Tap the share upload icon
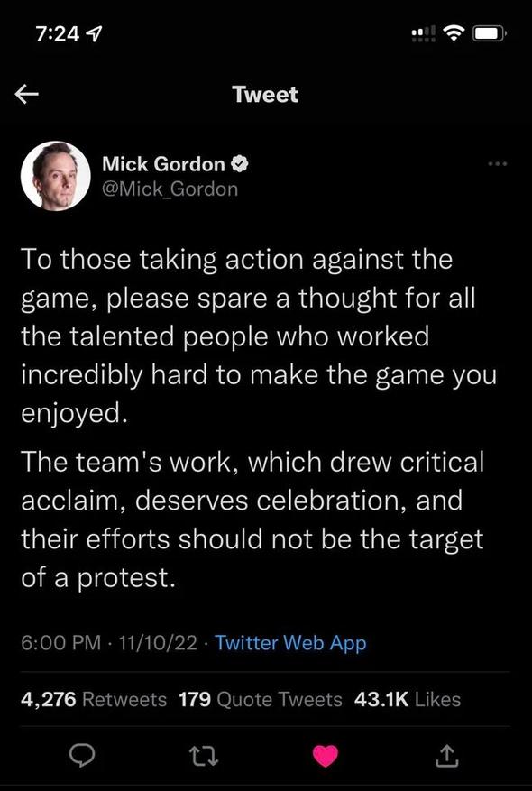 click(447, 756)
